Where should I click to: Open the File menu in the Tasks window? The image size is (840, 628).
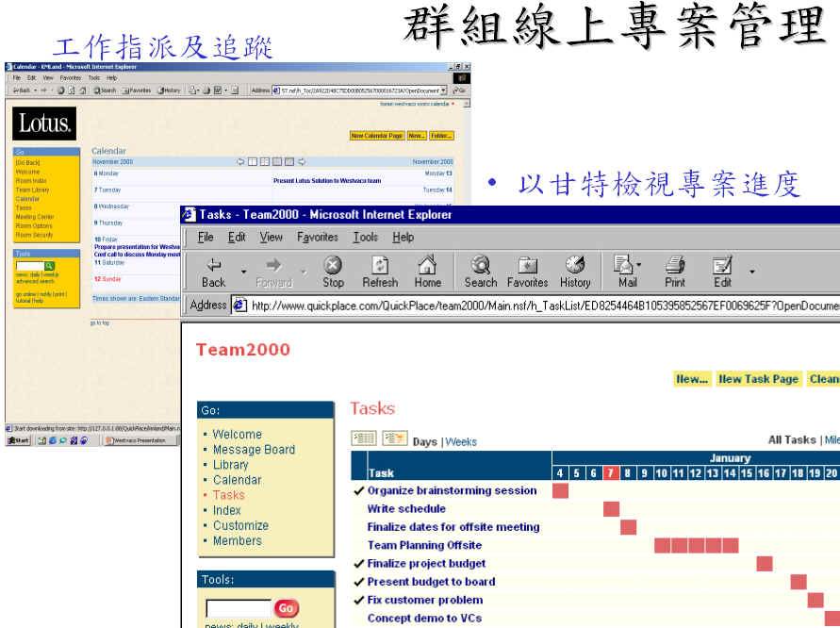(x=206, y=237)
